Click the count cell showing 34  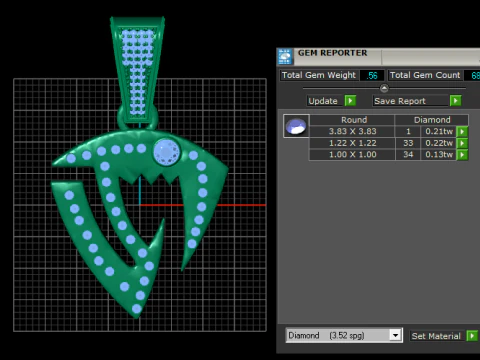tap(408, 155)
